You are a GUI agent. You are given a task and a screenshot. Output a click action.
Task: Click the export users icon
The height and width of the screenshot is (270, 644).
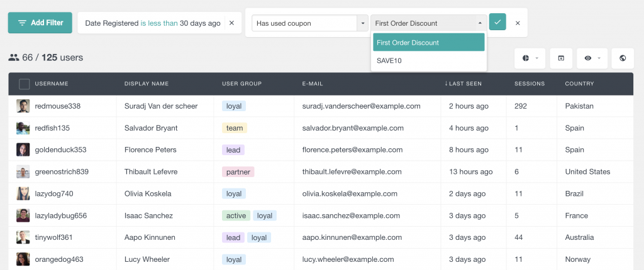[560, 58]
